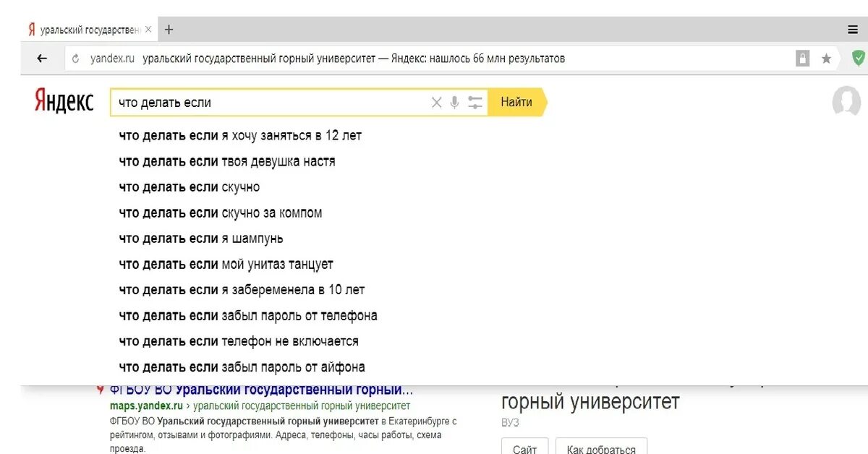Close the Уральский государственный browser tab
Image resolution: width=868 pixels, height=454 pixels.
[x=148, y=30]
